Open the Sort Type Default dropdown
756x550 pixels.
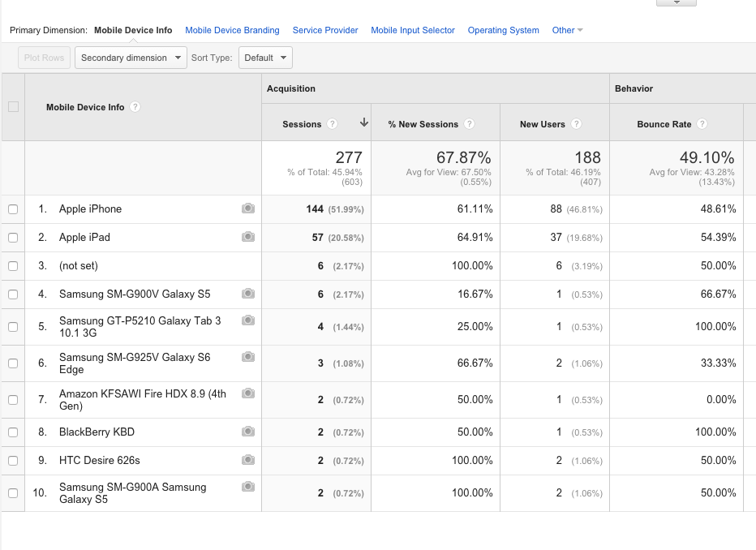265,58
